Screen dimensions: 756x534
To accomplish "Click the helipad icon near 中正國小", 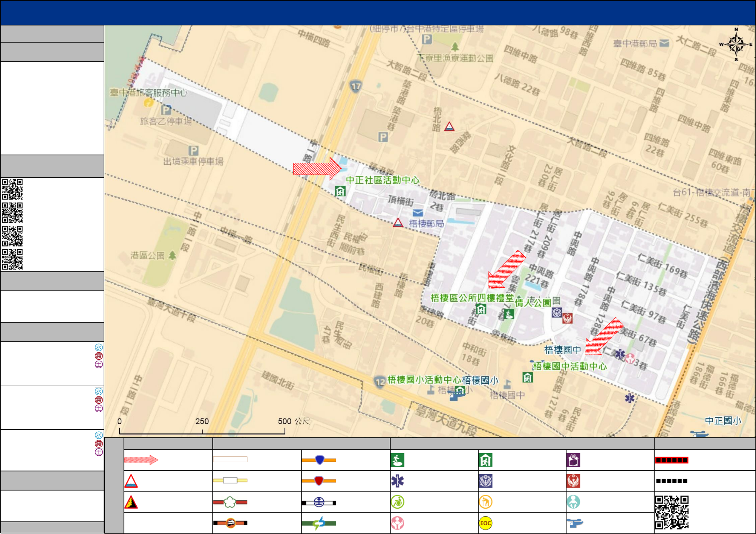I will (699, 434).
